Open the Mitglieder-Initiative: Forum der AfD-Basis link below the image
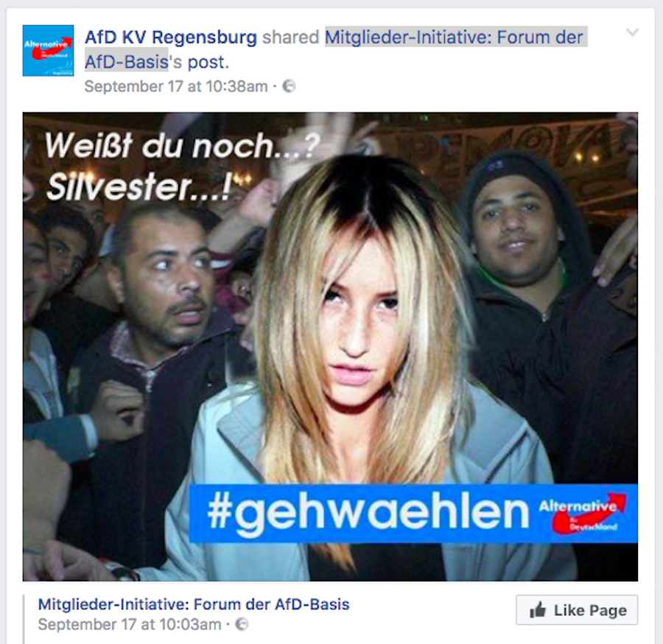663x644 pixels. (x=194, y=604)
